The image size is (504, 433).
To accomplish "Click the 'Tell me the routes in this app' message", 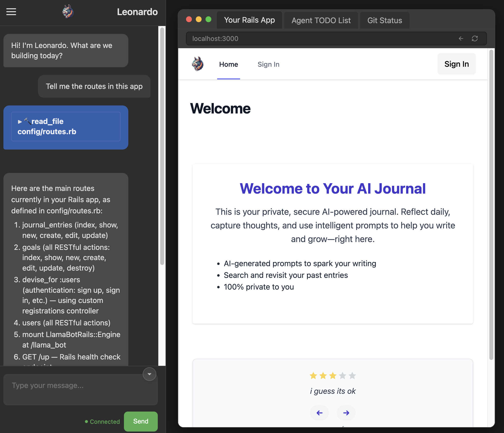I will (x=94, y=86).
